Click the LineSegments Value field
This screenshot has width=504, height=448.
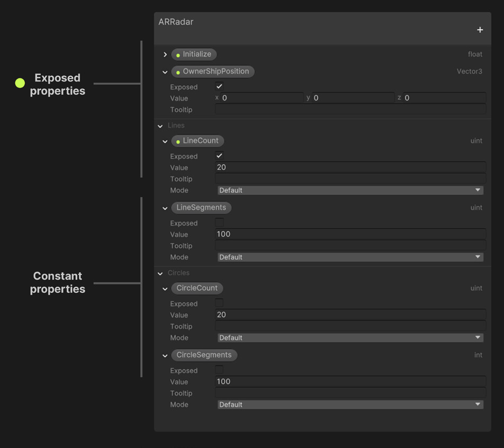[x=350, y=234]
